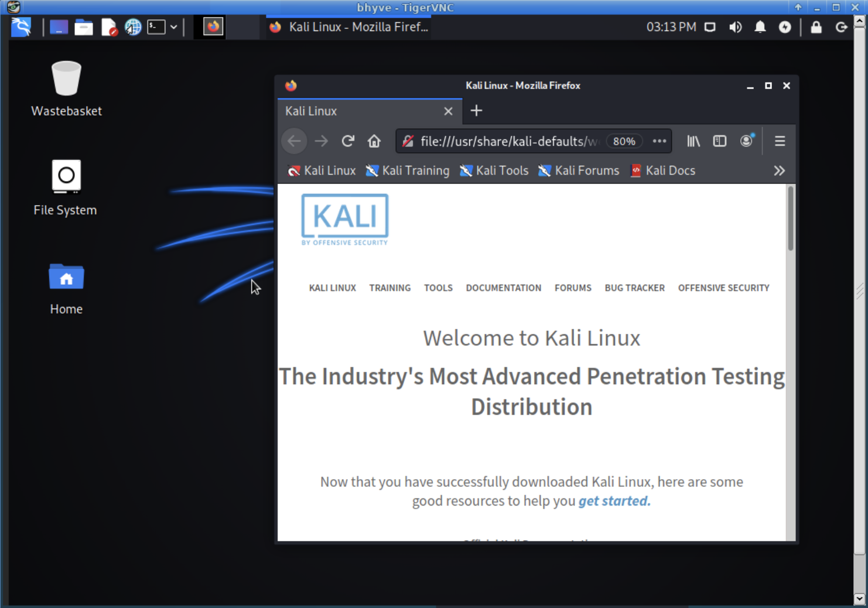Viewport: 868px width, 608px height.
Task: Select BUG TRACKER in page navigation
Action: pyautogui.click(x=635, y=288)
